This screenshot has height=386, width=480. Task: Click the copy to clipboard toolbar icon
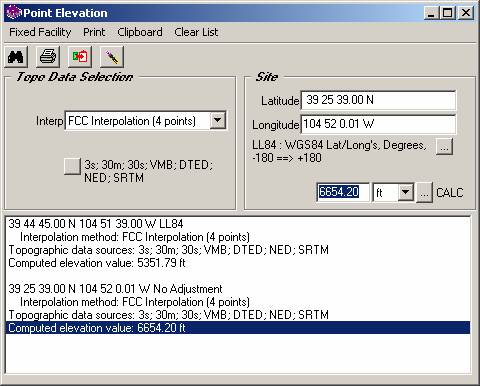point(80,57)
